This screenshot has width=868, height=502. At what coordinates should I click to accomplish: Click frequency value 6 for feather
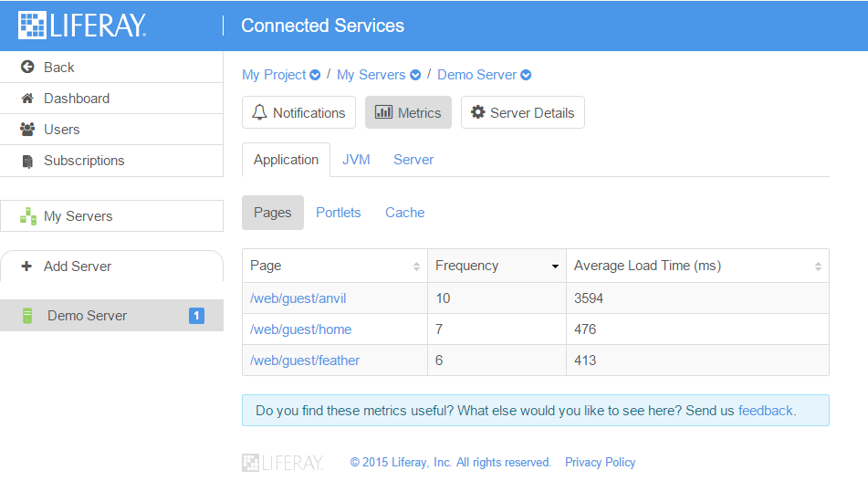[439, 361]
